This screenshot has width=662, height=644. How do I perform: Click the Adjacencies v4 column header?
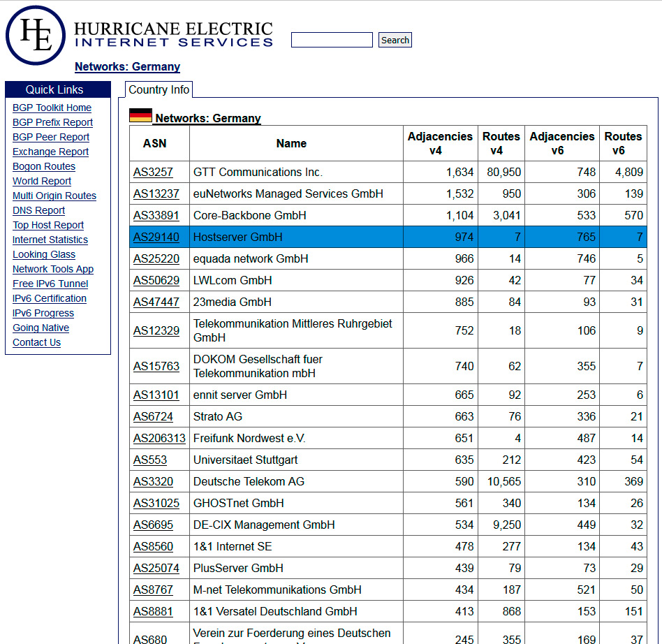pyautogui.click(x=440, y=144)
